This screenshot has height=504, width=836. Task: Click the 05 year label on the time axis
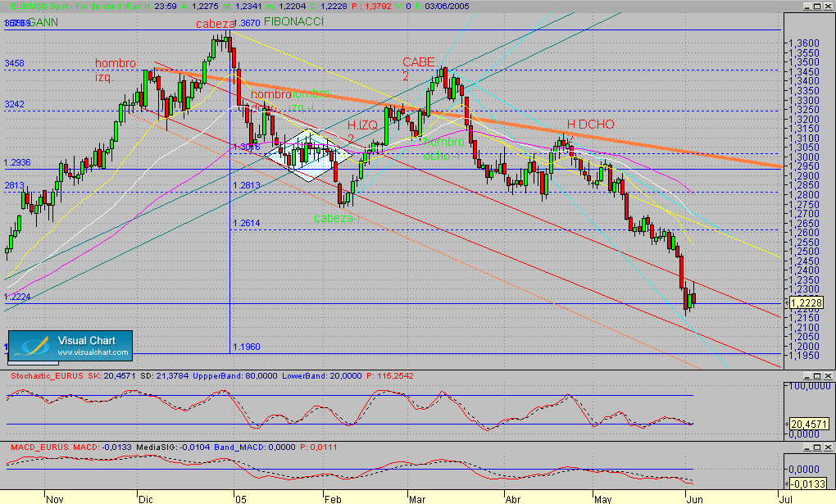pos(240,500)
